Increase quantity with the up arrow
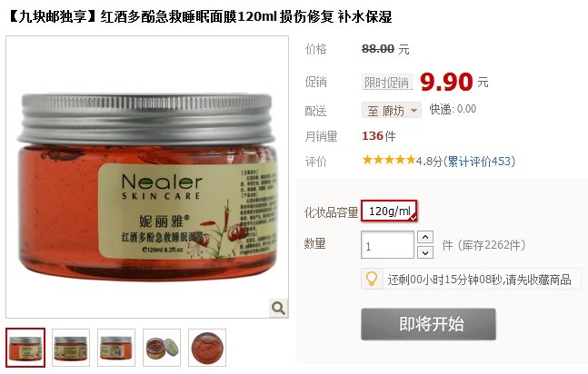Image resolution: width=588 pixels, height=374 pixels. coord(425,237)
